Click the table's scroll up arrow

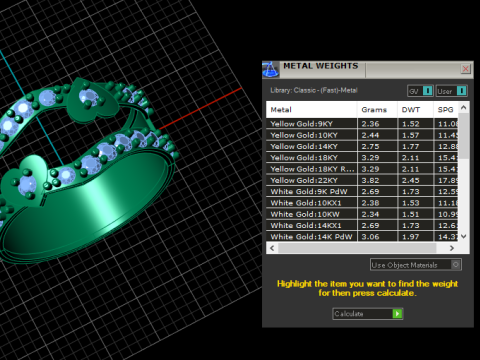click(464, 108)
